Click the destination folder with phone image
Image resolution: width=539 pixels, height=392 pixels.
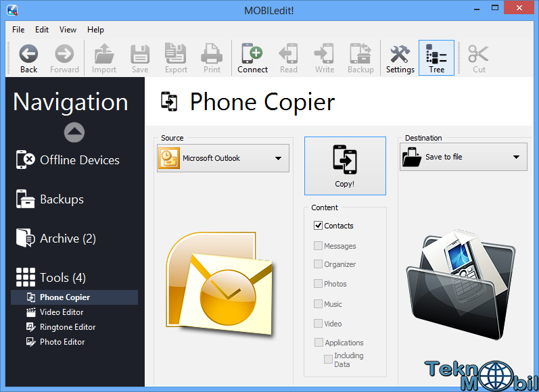pyautogui.click(x=461, y=285)
